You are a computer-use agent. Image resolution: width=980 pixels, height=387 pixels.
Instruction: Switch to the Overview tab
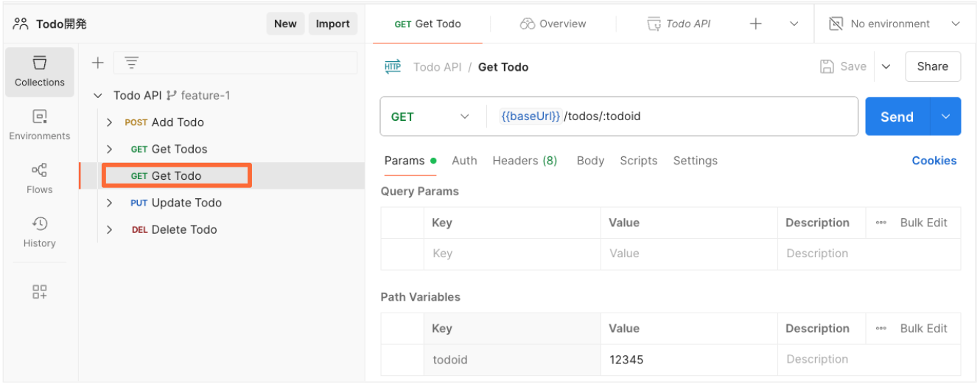pos(553,24)
